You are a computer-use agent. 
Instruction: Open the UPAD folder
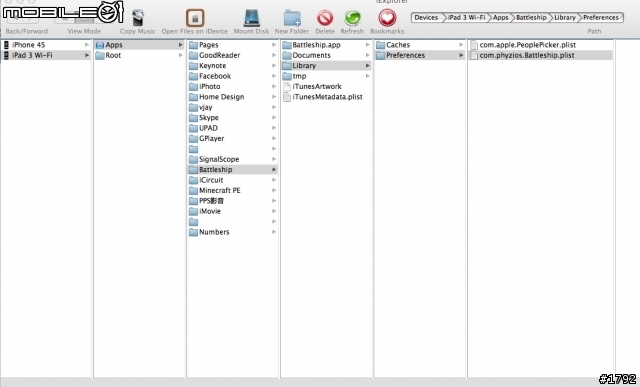click(233, 128)
